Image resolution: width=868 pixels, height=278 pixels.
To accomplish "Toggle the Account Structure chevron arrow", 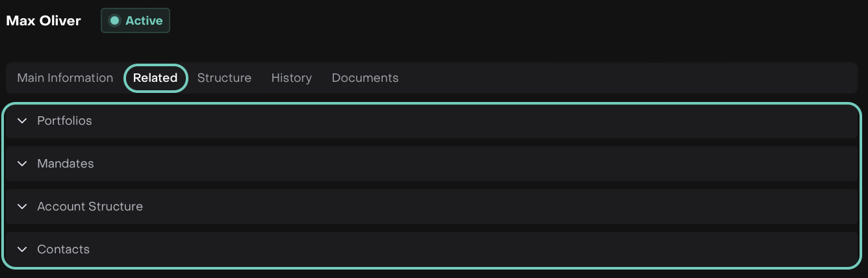I will coord(22,207).
